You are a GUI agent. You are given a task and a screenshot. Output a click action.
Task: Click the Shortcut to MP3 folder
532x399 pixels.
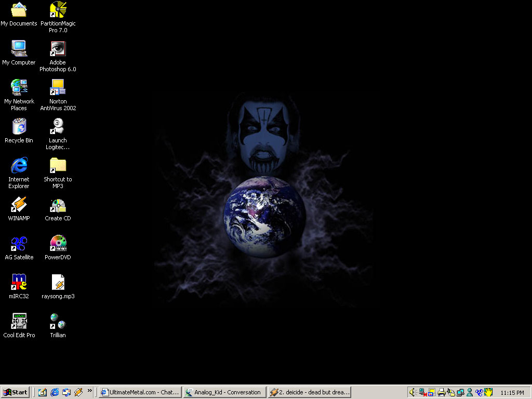58,173
